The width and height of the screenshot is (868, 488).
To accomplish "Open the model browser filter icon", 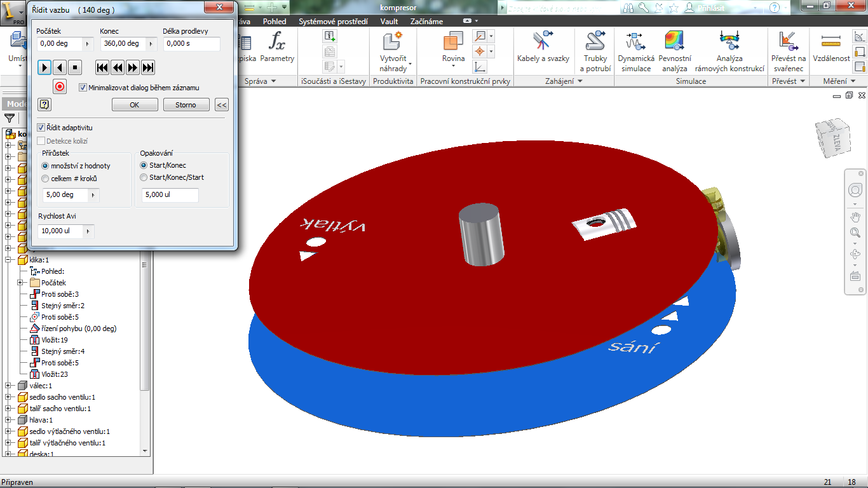I will [x=10, y=118].
